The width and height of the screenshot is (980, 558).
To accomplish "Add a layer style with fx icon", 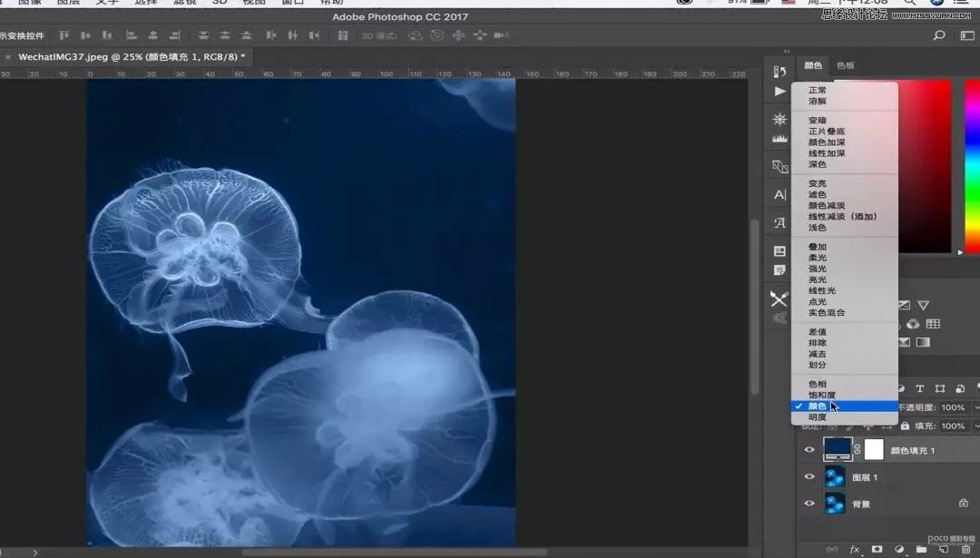I will (x=855, y=549).
